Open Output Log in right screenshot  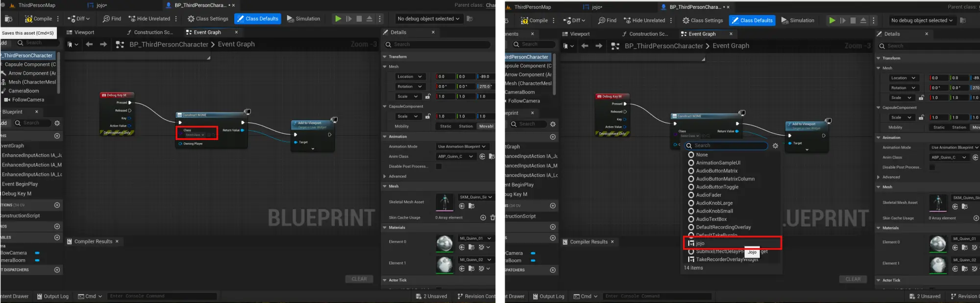tap(548, 296)
